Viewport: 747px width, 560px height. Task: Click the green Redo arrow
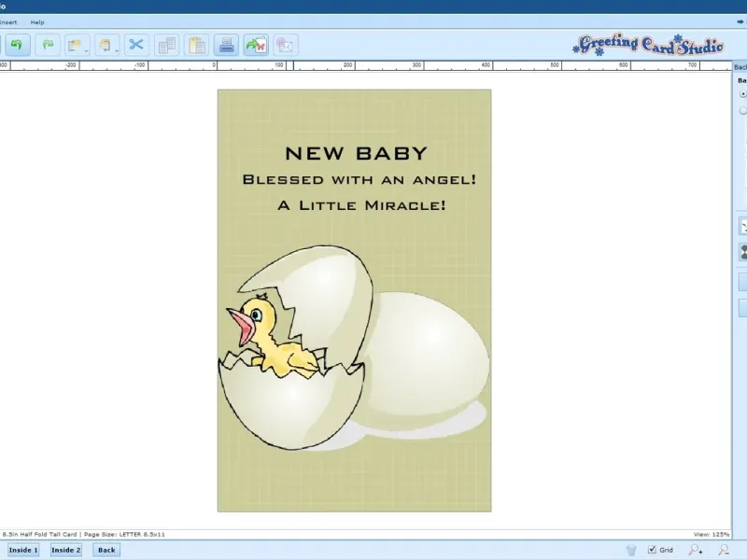click(48, 45)
